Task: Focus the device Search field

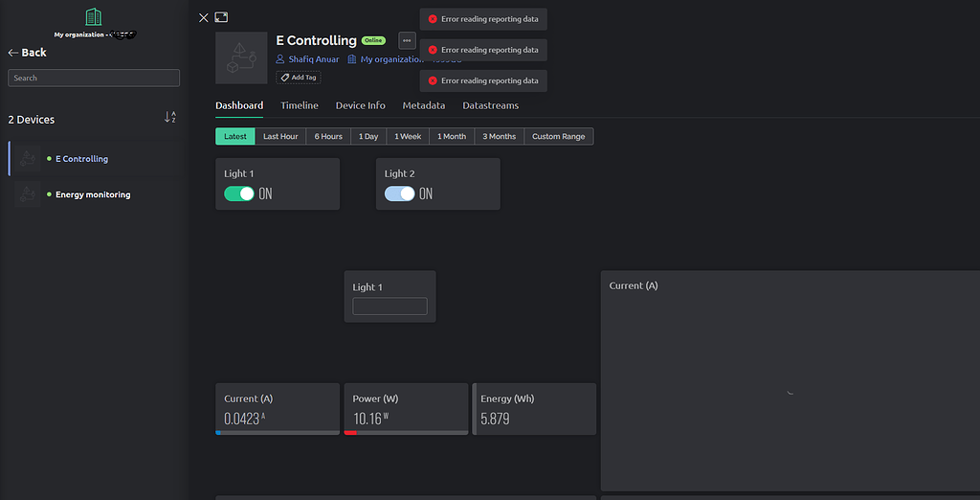Action: click(x=94, y=79)
